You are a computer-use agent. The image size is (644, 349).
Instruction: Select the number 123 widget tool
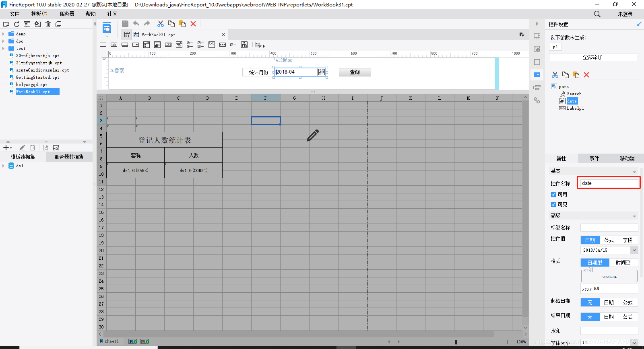pos(168,45)
